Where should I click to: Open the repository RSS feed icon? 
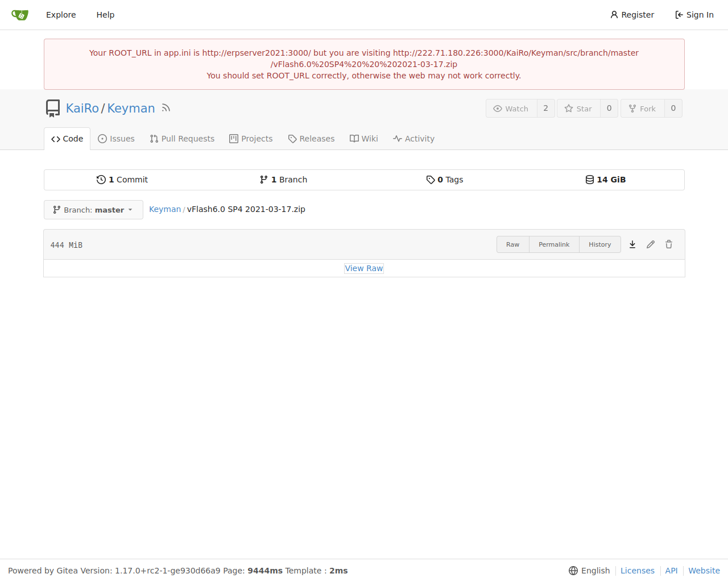pyautogui.click(x=166, y=108)
